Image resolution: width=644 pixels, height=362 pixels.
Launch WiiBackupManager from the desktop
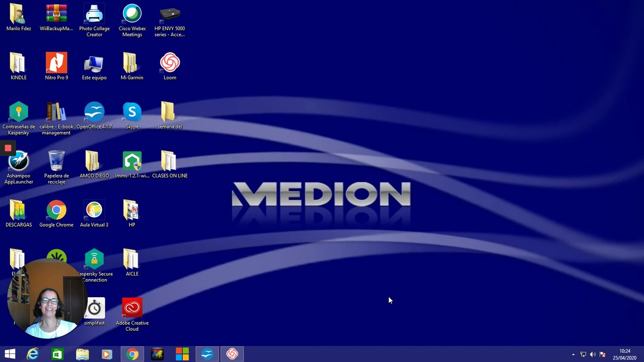[x=56, y=18]
